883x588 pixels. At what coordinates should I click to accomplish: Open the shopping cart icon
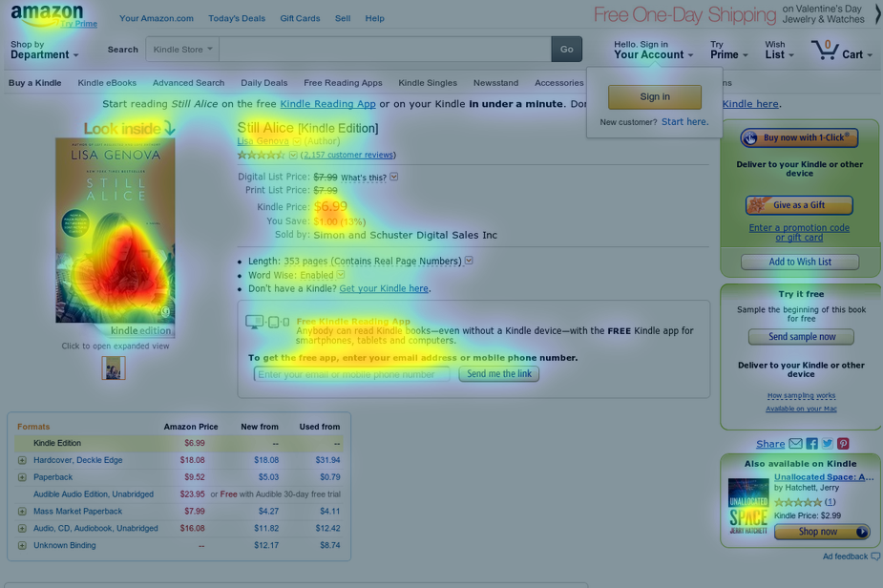click(825, 51)
